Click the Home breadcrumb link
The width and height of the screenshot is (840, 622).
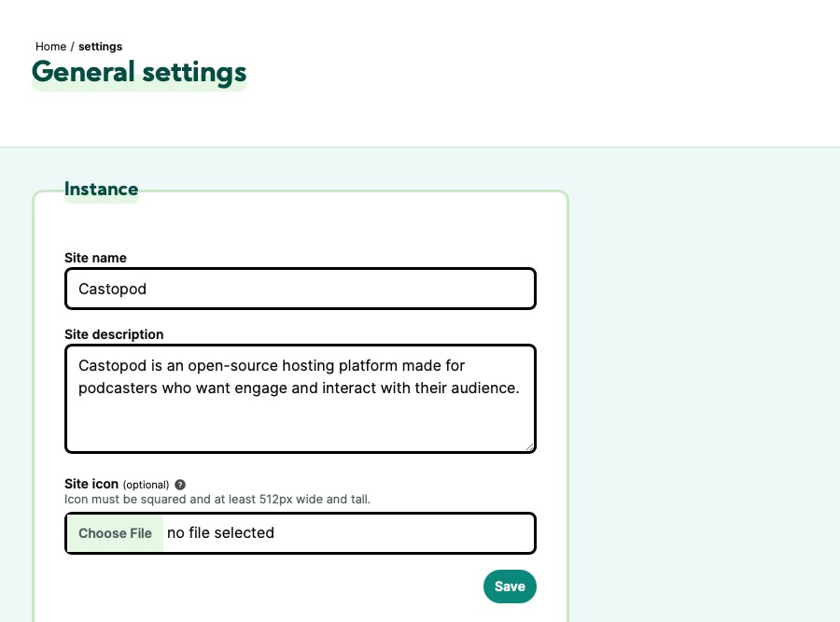point(50,47)
